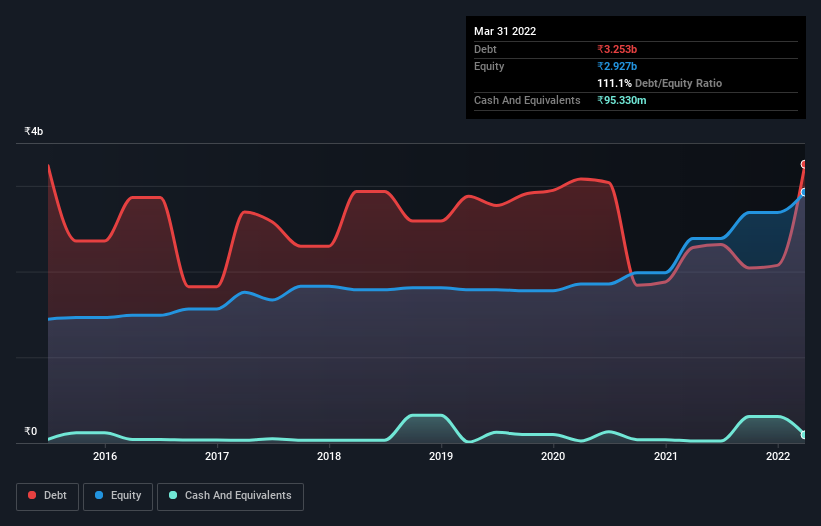Select the teal Cash endpoint marker
Image resolution: width=821 pixels, height=526 pixels.
click(x=804, y=435)
